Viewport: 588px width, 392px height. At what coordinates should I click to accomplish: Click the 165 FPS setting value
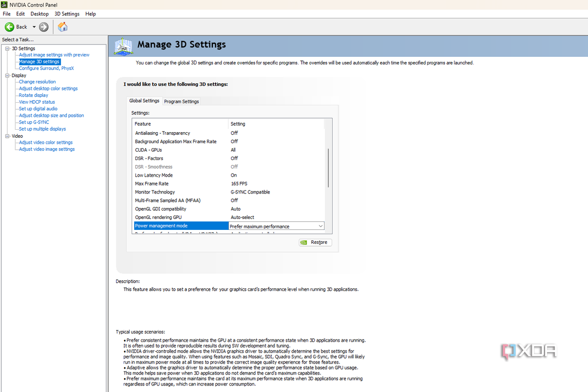click(x=239, y=184)
